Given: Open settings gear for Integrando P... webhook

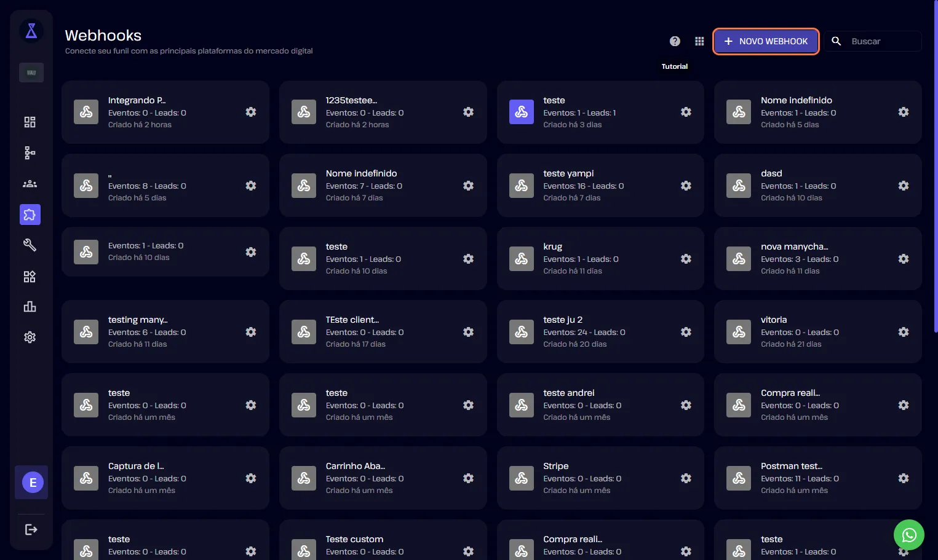Looking at the screenshot, I should (x=251, y=112).
